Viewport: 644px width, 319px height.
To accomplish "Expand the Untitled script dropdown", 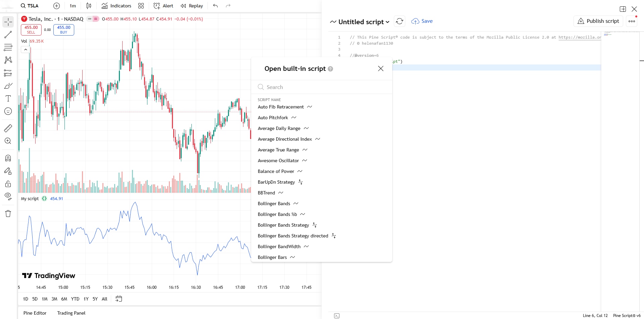I will tap(360, 22).
